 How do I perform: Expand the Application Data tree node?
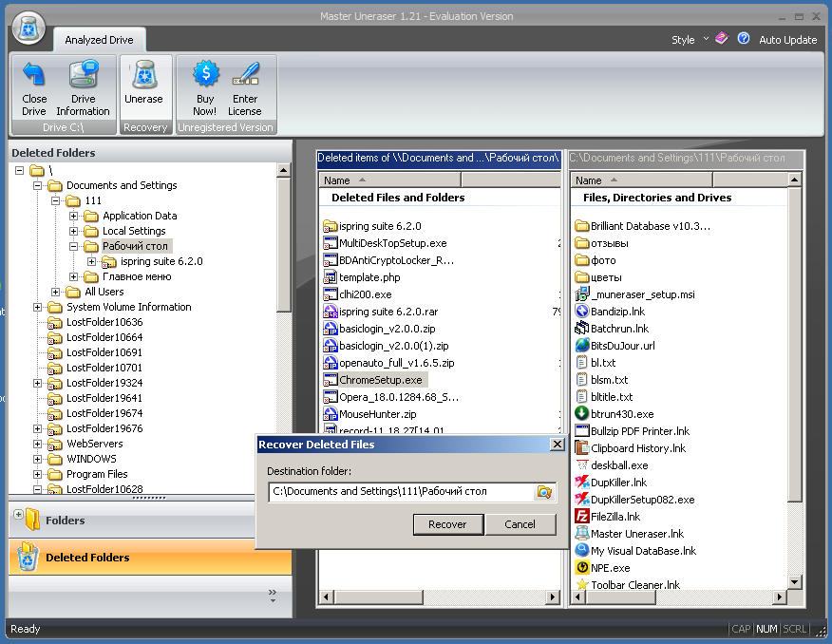tap(74, 216)
